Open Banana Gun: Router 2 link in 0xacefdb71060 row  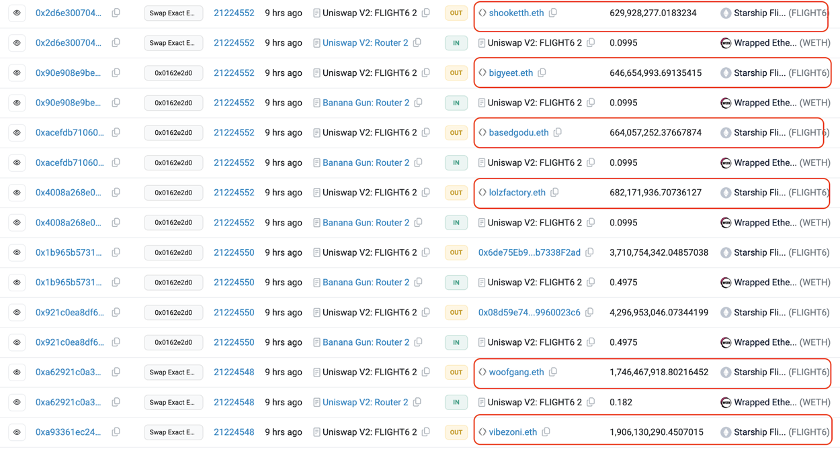[x=366, y=163]
